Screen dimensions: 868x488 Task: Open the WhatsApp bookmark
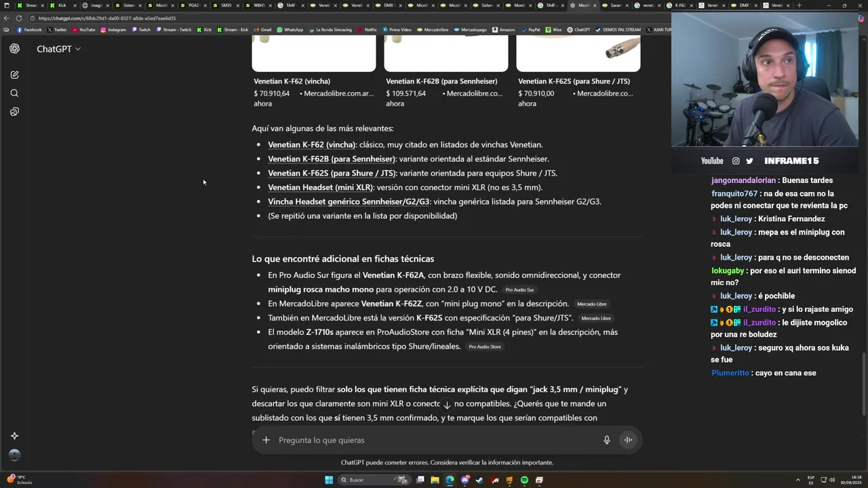tap(290, 30)
